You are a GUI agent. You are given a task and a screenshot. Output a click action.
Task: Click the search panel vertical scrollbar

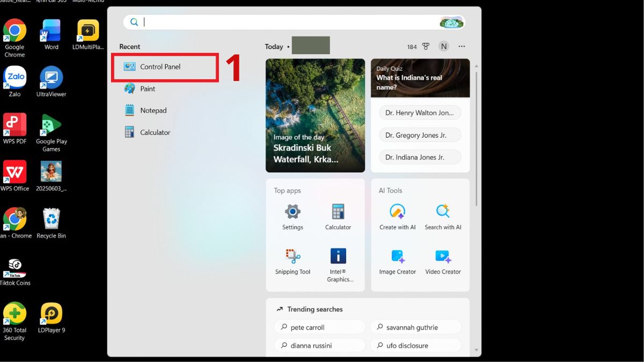pos(476,138)
